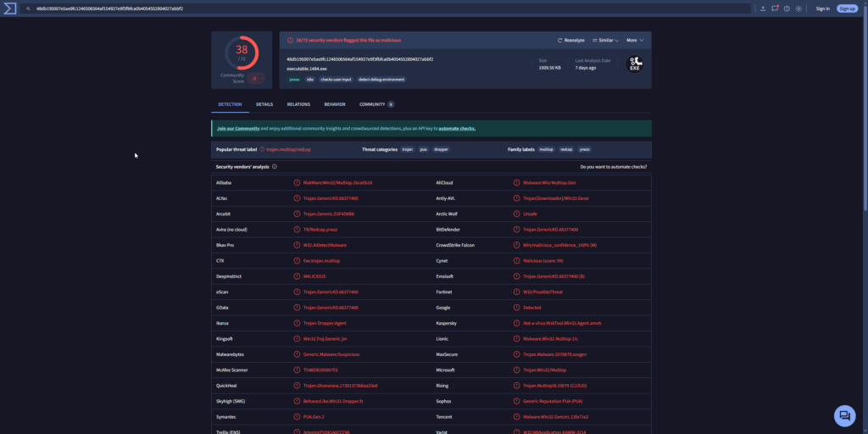
Task: Switch to the Detection tab
Action: tap(230, 104)
